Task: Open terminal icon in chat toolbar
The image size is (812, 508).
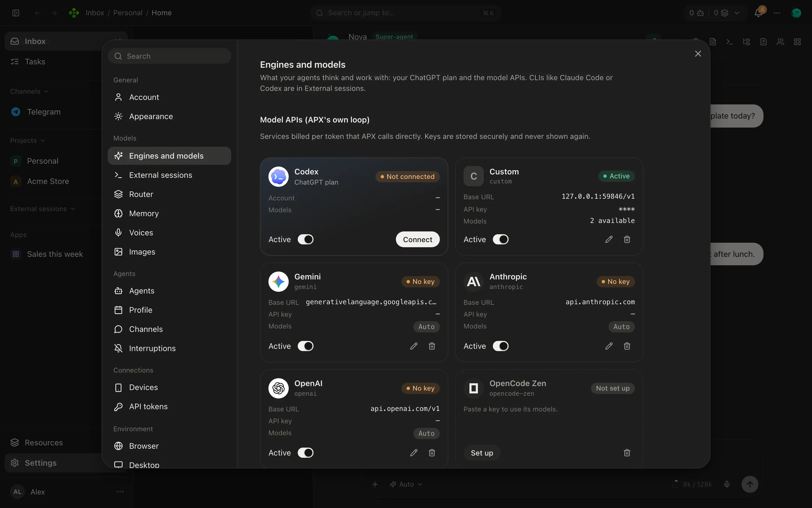Action: (729, 42)
